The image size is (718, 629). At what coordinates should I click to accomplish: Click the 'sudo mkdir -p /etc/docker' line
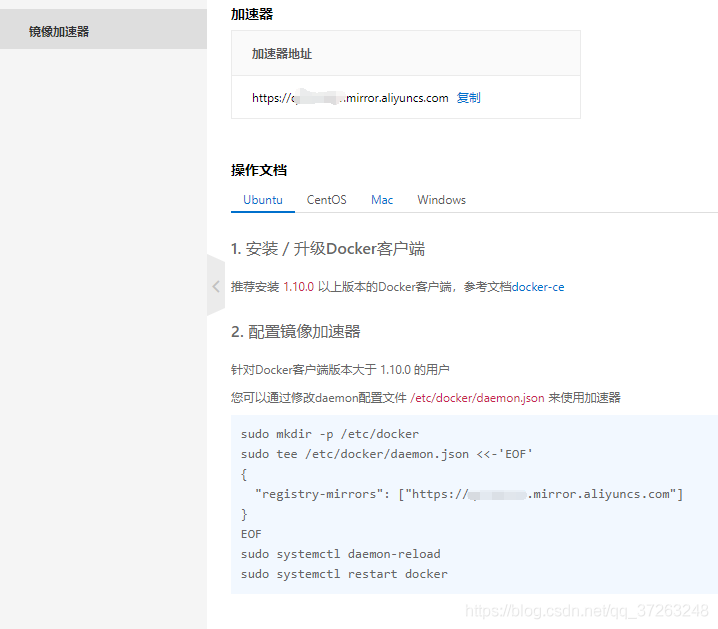330,434
